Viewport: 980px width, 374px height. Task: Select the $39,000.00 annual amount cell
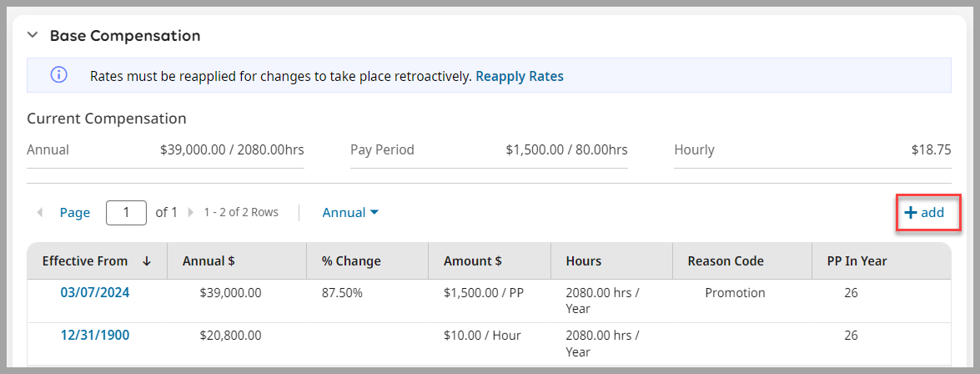231,293
